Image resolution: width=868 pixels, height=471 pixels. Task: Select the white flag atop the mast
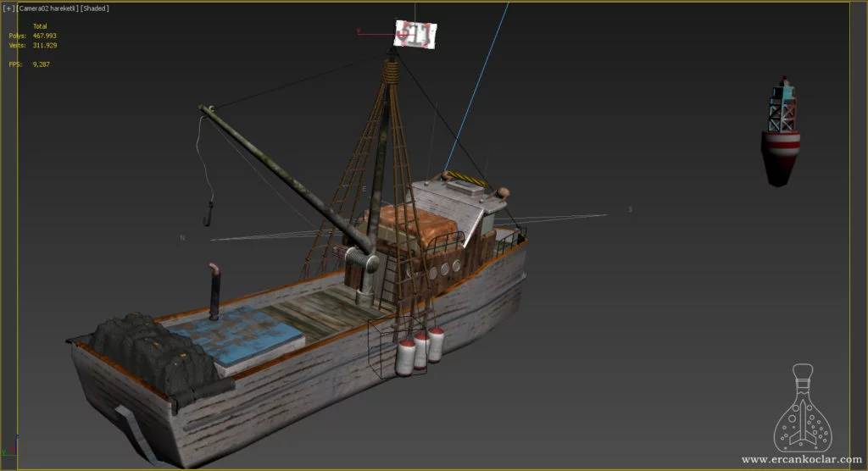(x=415, y=35)
